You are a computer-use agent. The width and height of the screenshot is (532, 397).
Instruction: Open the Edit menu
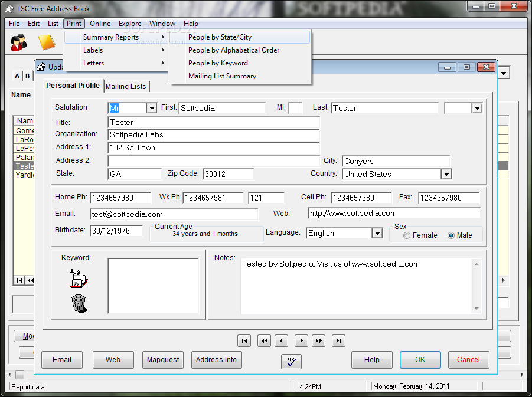pyautogui.click(x=34, y=24)
